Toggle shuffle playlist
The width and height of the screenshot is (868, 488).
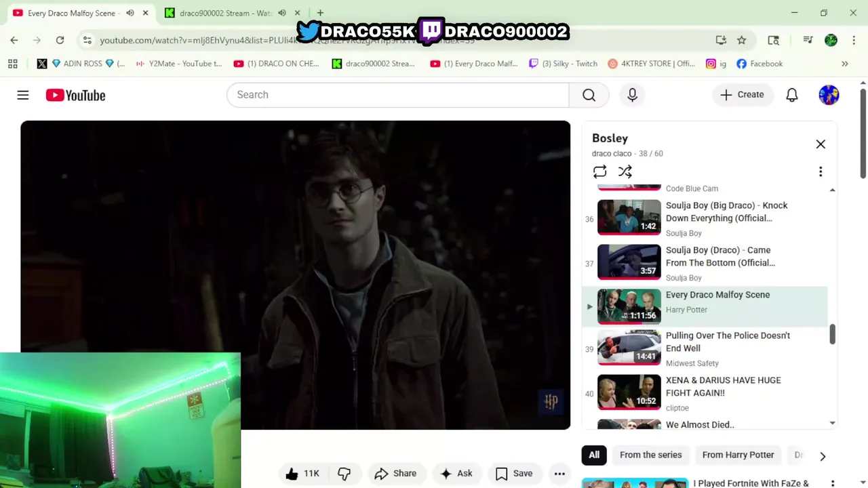625,171
